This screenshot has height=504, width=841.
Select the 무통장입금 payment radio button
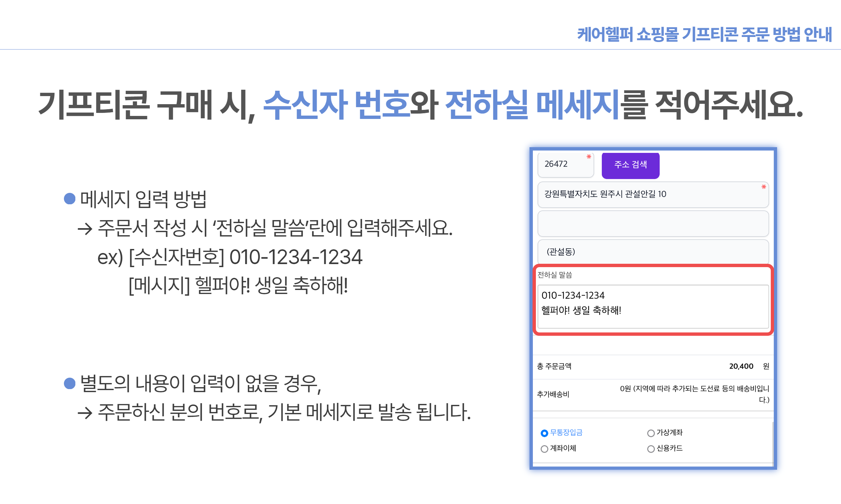[544, 433]
